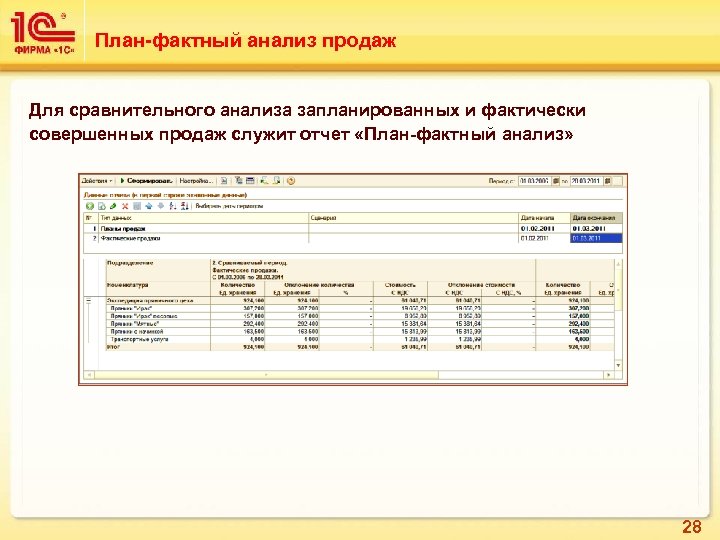This screenshot has height=540, width=720.
Task: Open calendar for period end date
Action: coord(608,181)
